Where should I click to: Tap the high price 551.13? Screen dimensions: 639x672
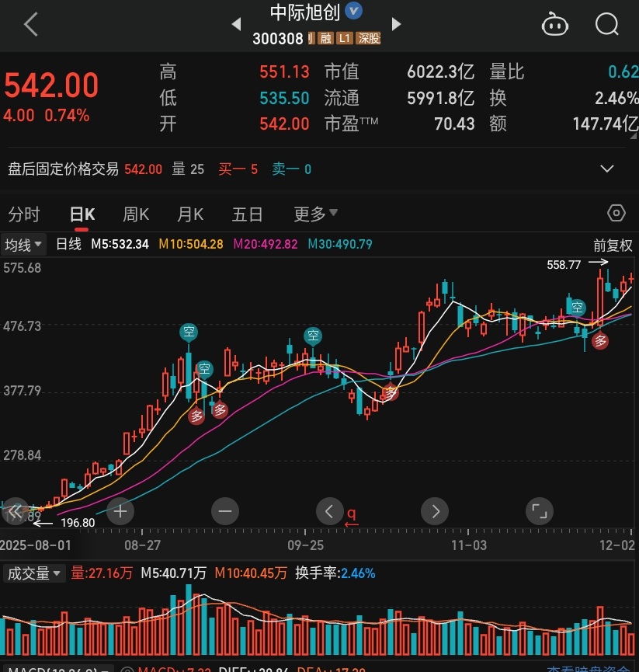click(284, 71)
